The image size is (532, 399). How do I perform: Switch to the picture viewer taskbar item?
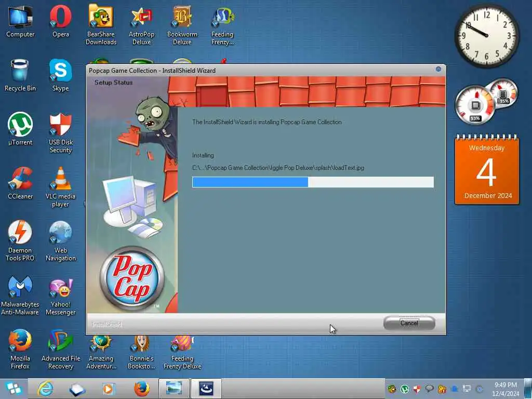(174, 389)
